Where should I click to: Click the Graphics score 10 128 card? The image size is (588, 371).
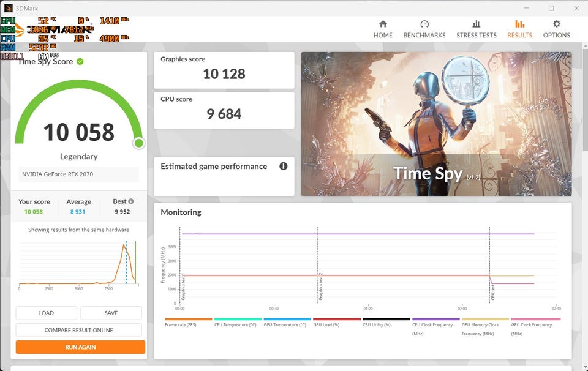tap(224, 70)
